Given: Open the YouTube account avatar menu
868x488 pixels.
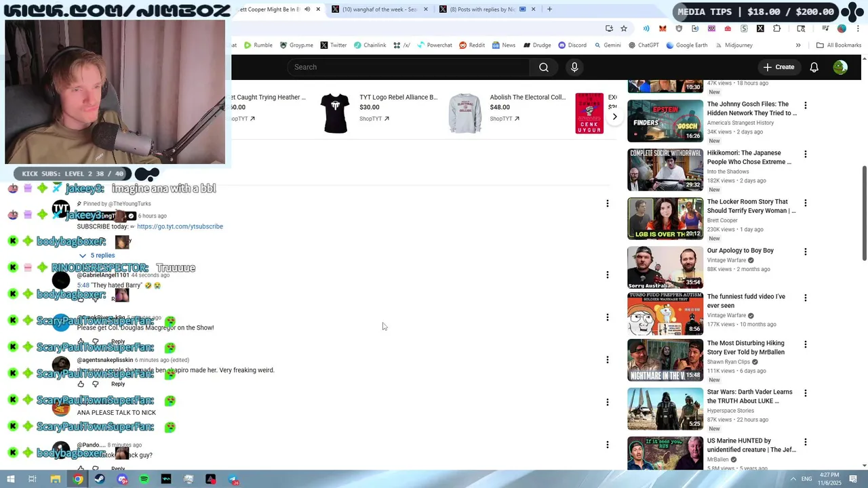Looking at the screenshot, I should (840, 67).
